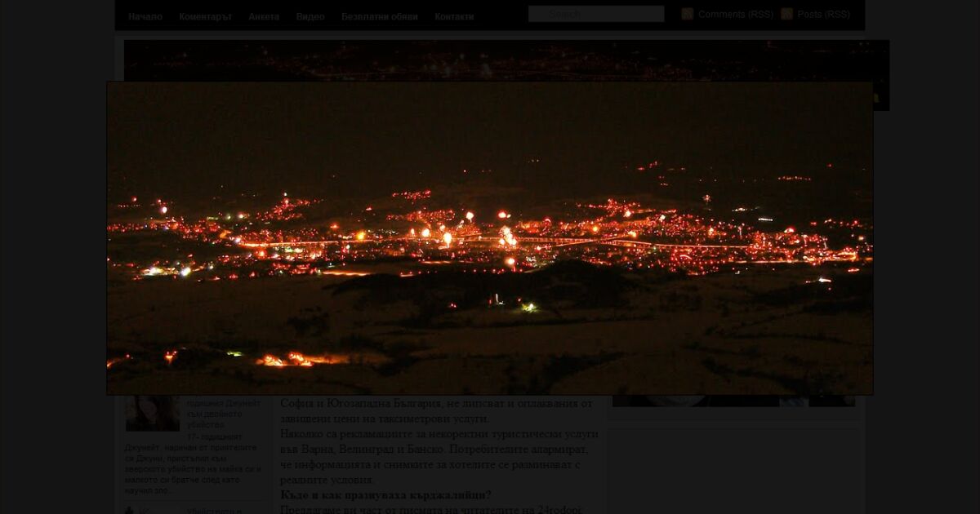Focus the Search input field
Screen dimensions: 980x514
[x=596, y=14]
